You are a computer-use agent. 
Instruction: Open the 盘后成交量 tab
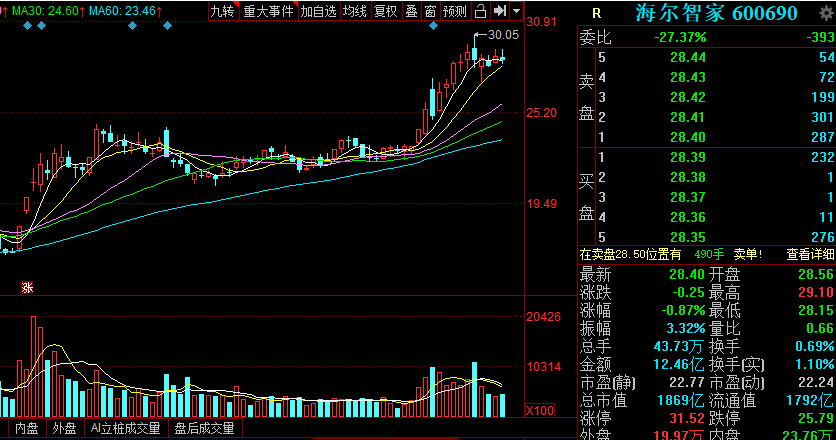coord(205,428)
